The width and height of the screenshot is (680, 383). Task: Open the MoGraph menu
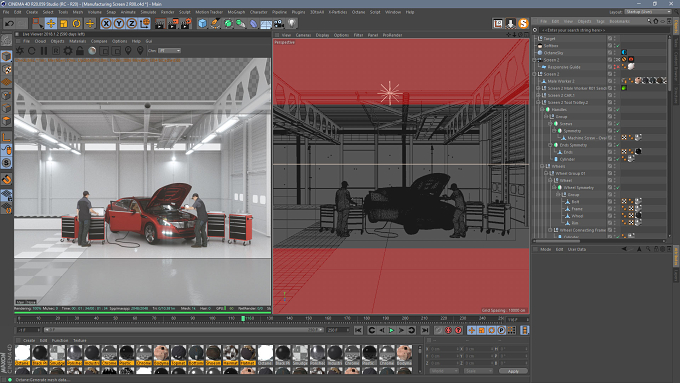pyautogui.click(x=236, y=12)
